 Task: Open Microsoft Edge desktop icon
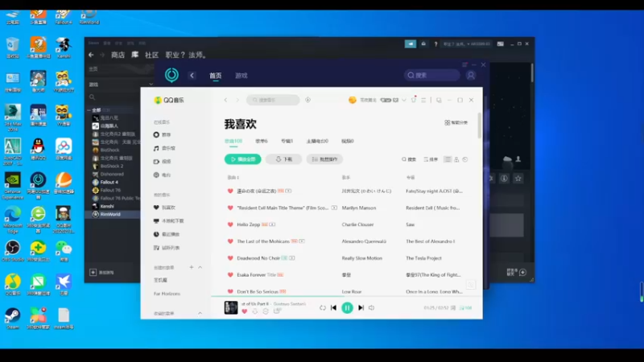click(13, 220)
